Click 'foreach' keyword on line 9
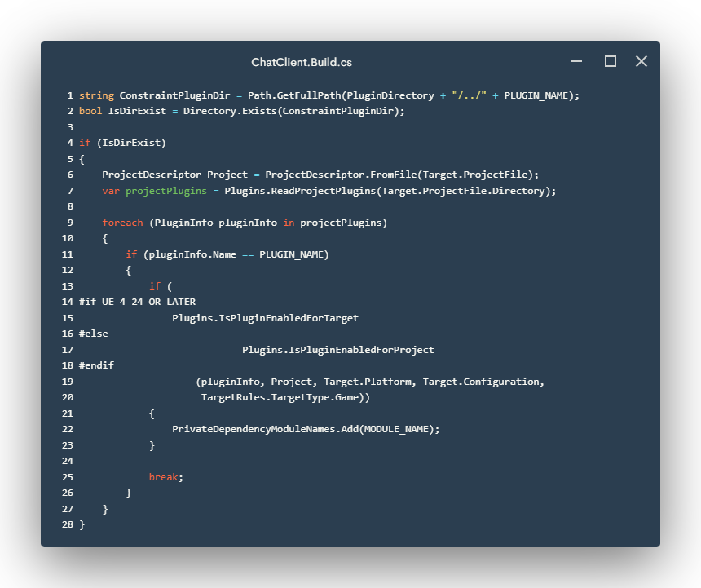 (122, 223)
